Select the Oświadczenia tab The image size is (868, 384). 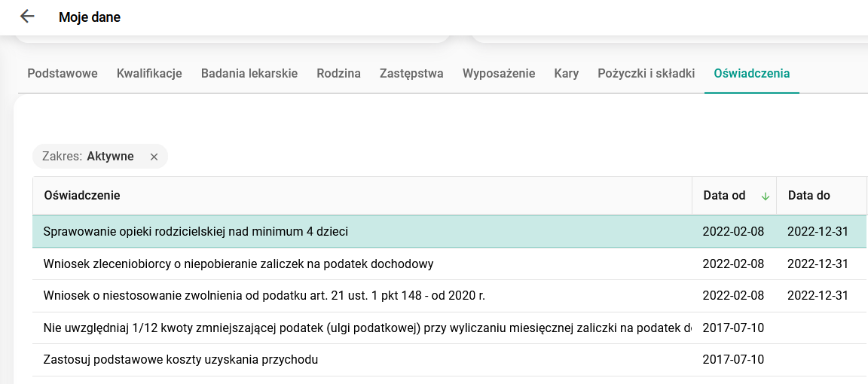(x=751, y=74)
